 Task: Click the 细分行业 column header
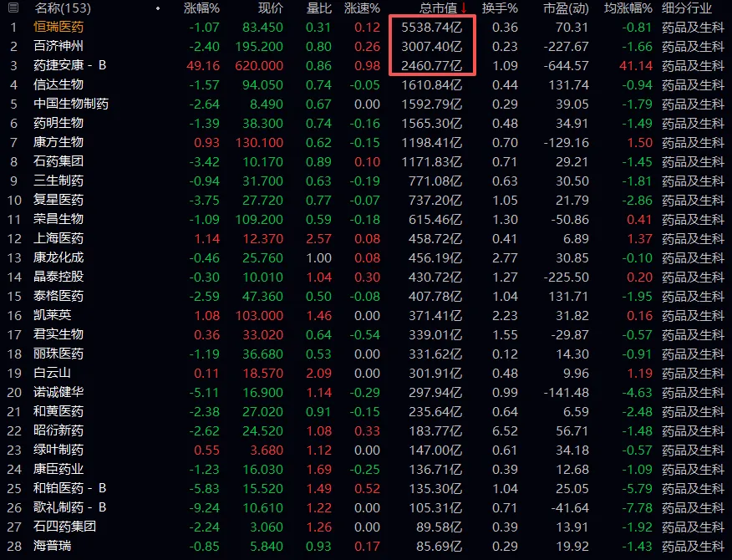[687, 8]
